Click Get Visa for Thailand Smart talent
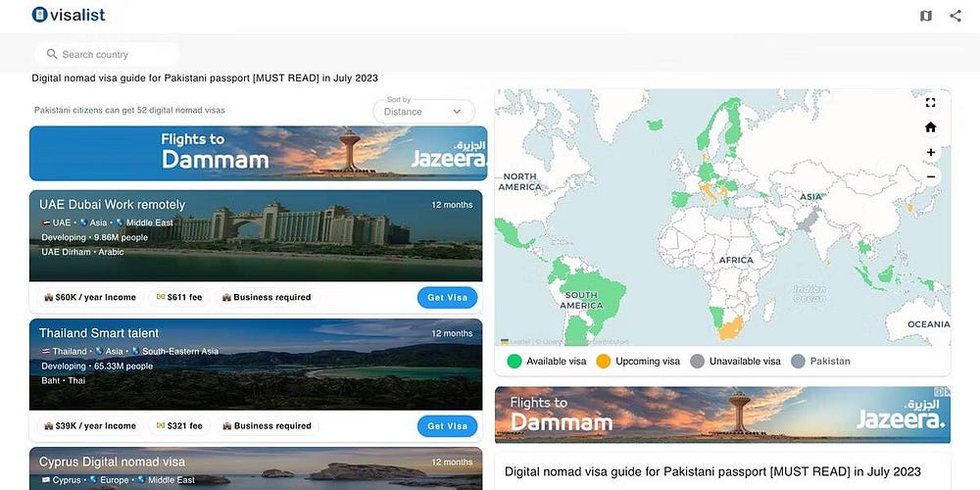The image size is (980, 490). (447, 426)
